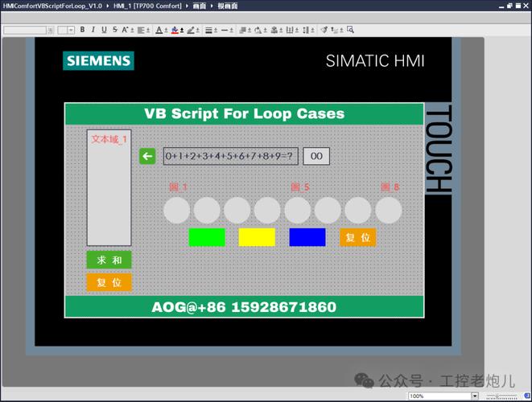The width and height of the screenshot is (532, 402).
Task: Toggle strikethrough text formatting
Action: 115,30
